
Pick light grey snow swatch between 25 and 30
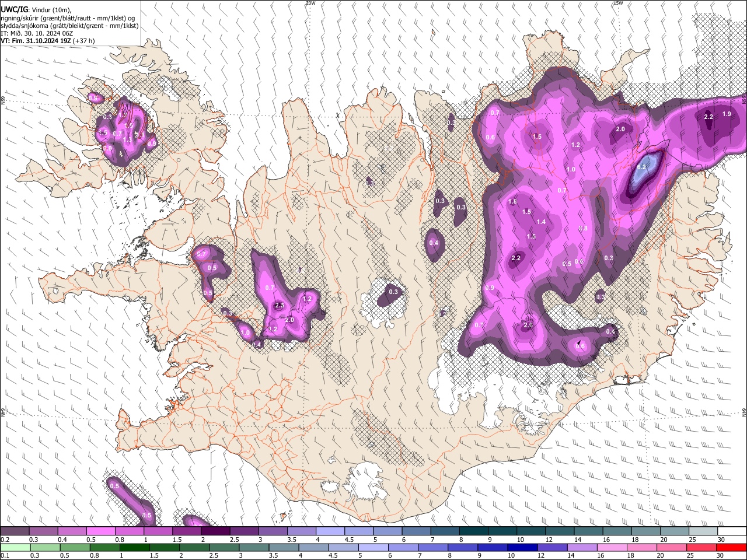tap(703, 531)
